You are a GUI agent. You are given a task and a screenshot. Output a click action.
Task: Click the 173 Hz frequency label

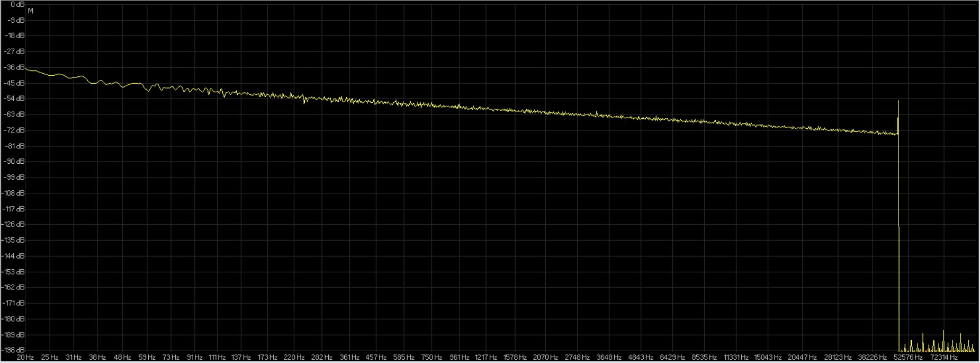coord(267,358)
